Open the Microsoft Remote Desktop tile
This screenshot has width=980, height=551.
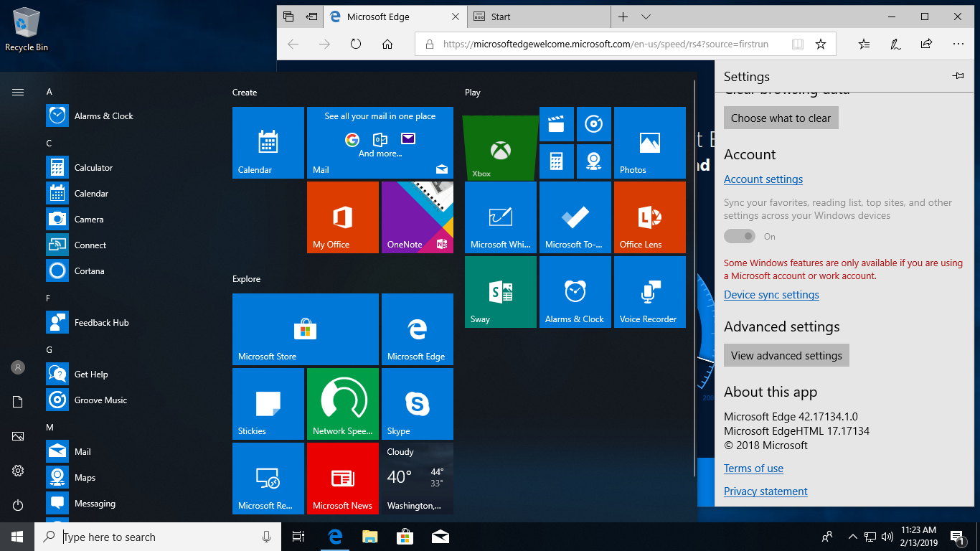pyautogui.click(x=268, y=479)
